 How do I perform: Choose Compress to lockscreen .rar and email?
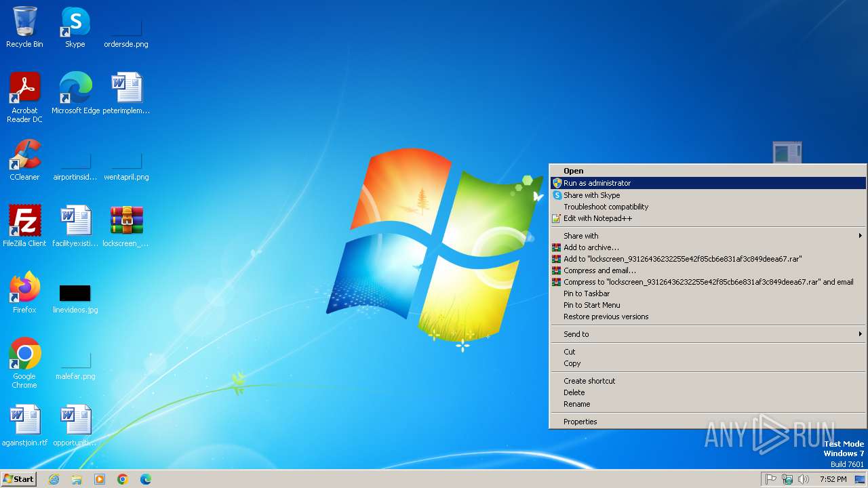(x=707, y=282)
